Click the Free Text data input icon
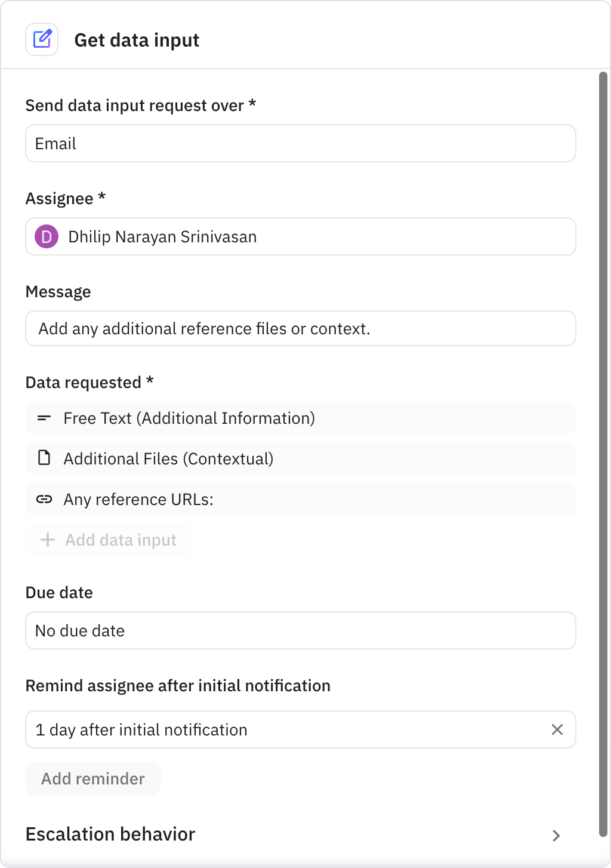The height and width of the screenshot is (868, 611). click(44, 418)
